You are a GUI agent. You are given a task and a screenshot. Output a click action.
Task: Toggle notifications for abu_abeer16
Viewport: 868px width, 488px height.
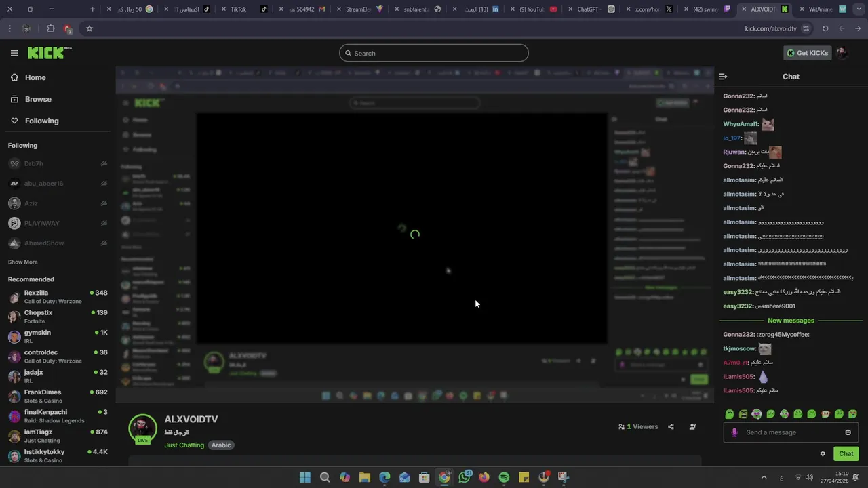pos(104,183)
